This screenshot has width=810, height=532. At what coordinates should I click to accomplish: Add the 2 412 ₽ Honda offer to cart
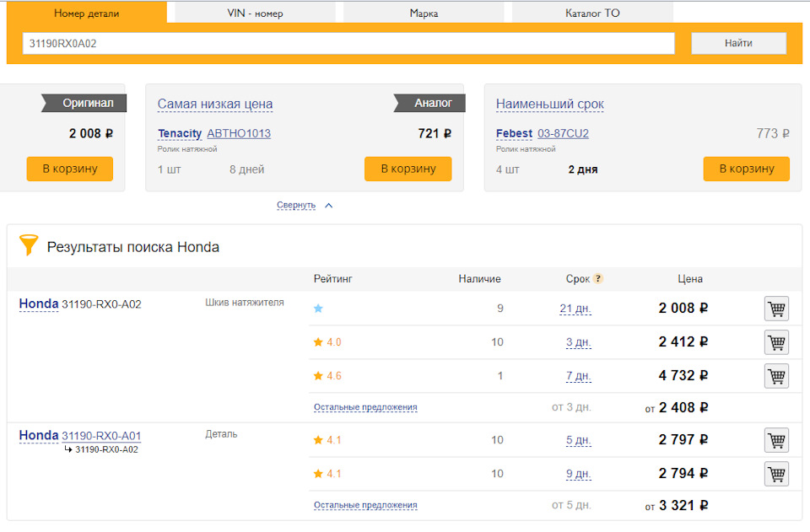click(776, 342)
